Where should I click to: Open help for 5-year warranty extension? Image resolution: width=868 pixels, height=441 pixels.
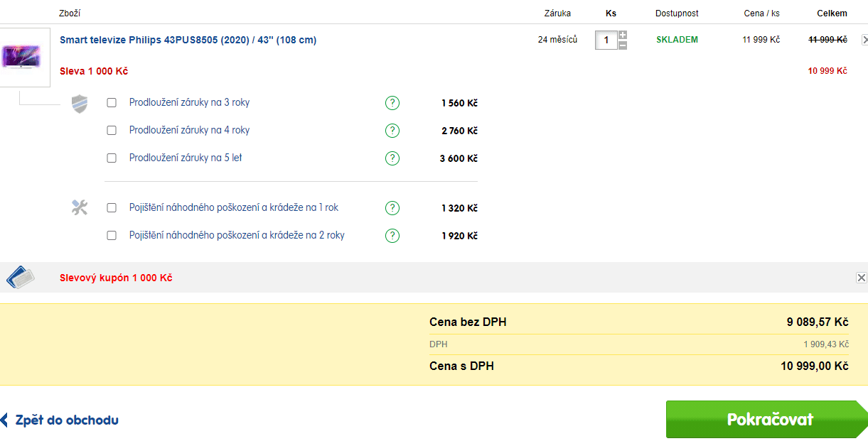392,158
